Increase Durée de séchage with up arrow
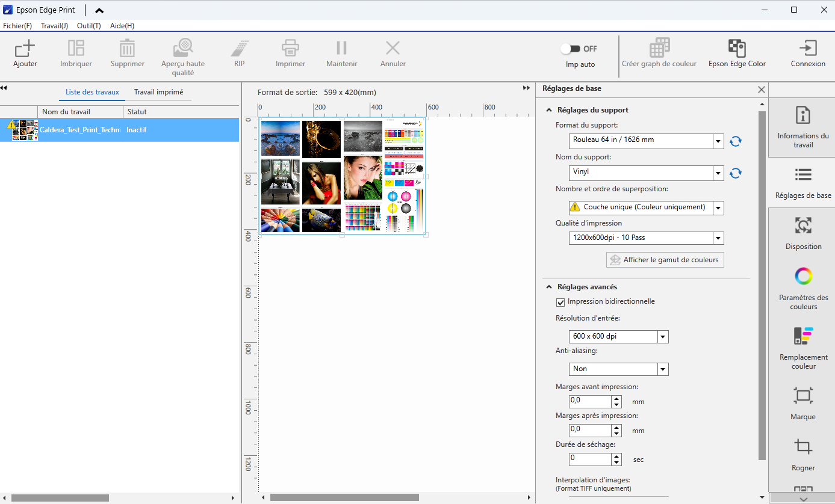 (616, 456)
